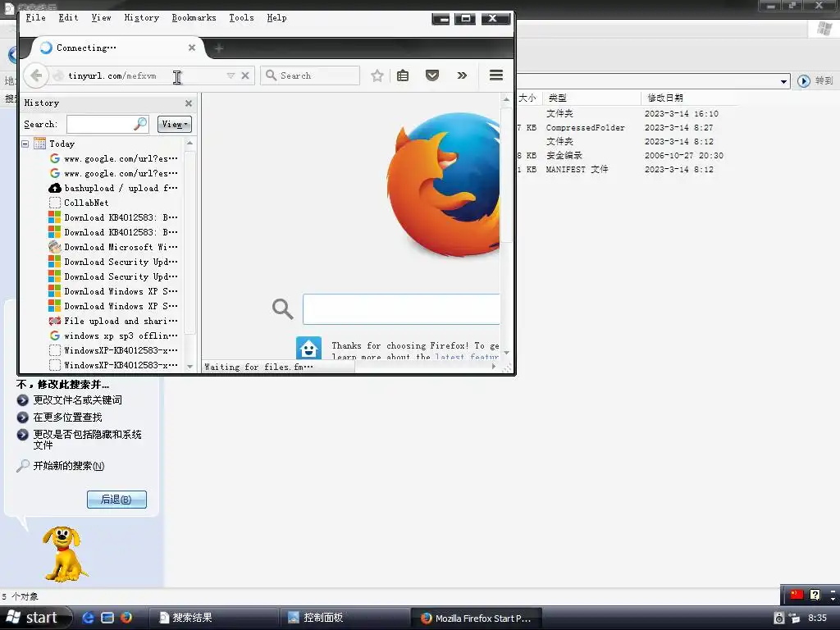Open the Firefox hamburger menu
Image resolution: width=840 pixels, height=630 pixels.
coord(496,75)
